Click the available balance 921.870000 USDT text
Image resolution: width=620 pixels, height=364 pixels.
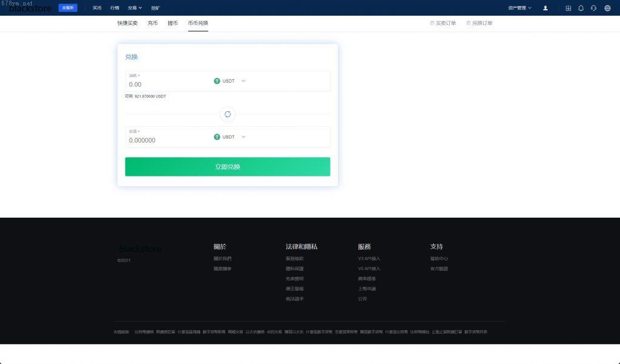tap(145, 96)
